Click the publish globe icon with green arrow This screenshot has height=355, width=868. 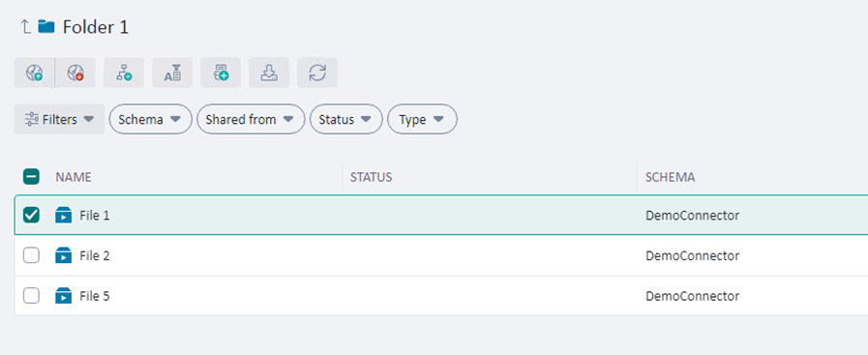[34, 73]
